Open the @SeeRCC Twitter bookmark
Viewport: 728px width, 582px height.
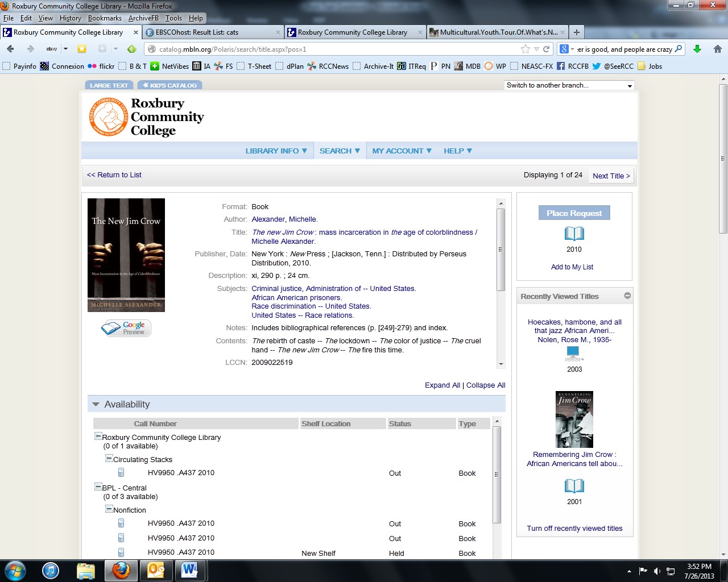click(613, 66)
